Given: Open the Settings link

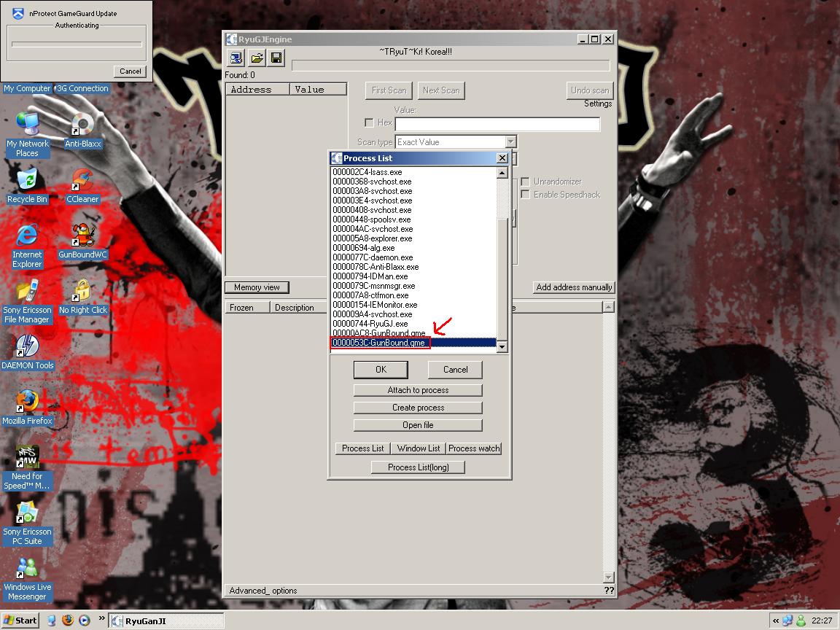Looking at the screenshot, I should 598,104.
